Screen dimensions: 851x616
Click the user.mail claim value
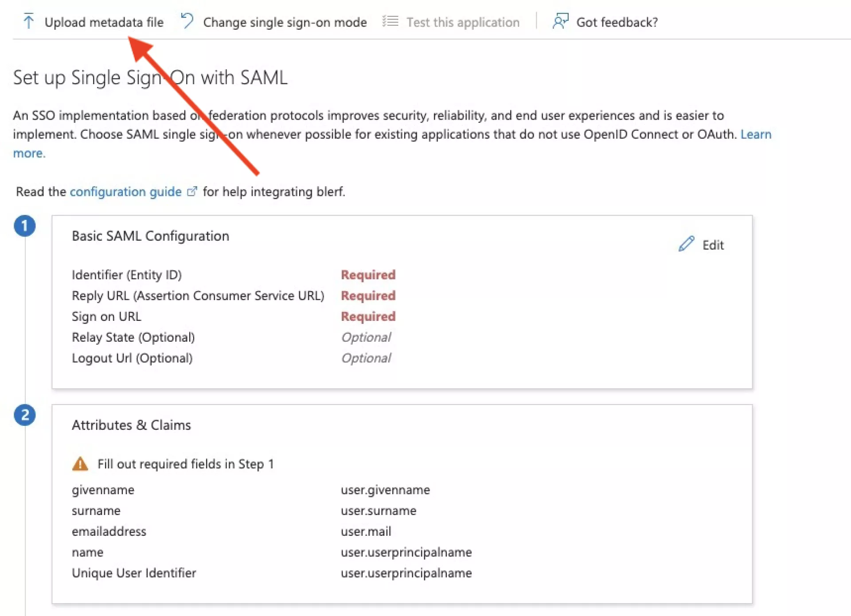point(366,531)
